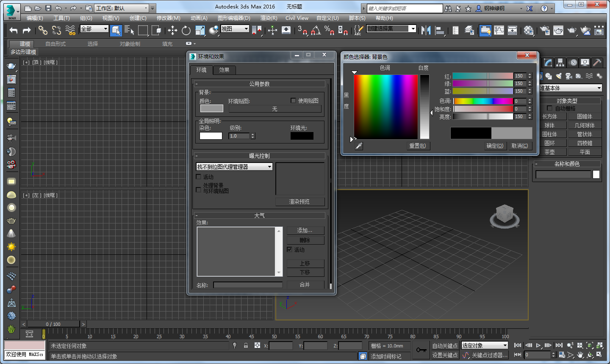The image size is (610, 364).
Task: Toggle exposure control Active checkbox
Action: coord(199,176)
